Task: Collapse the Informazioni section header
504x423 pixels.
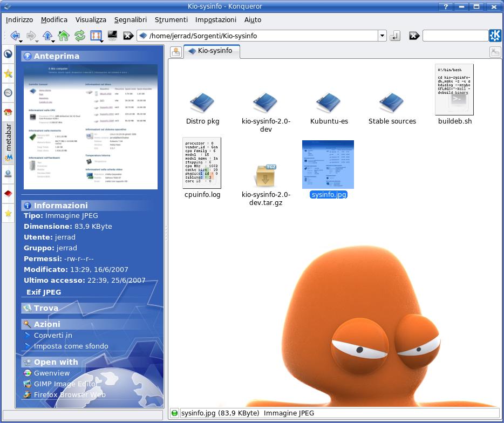Action: point(90,206)
